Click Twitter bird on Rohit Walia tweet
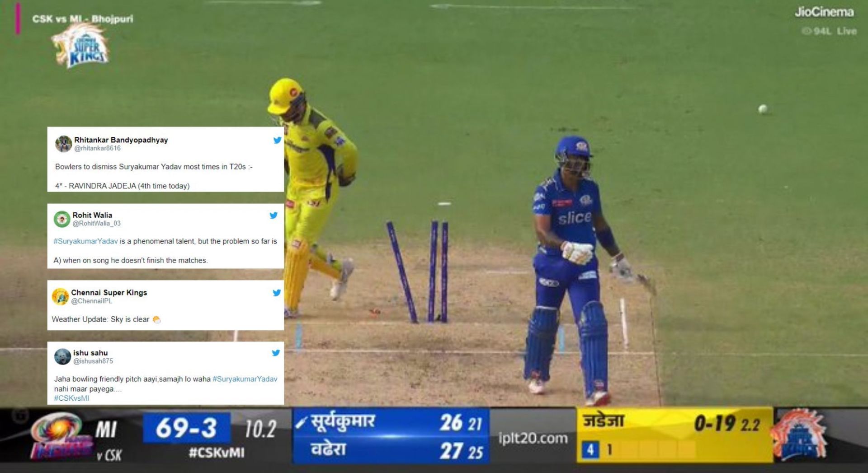This screenshot has width=868, height=473. point(274,215)
